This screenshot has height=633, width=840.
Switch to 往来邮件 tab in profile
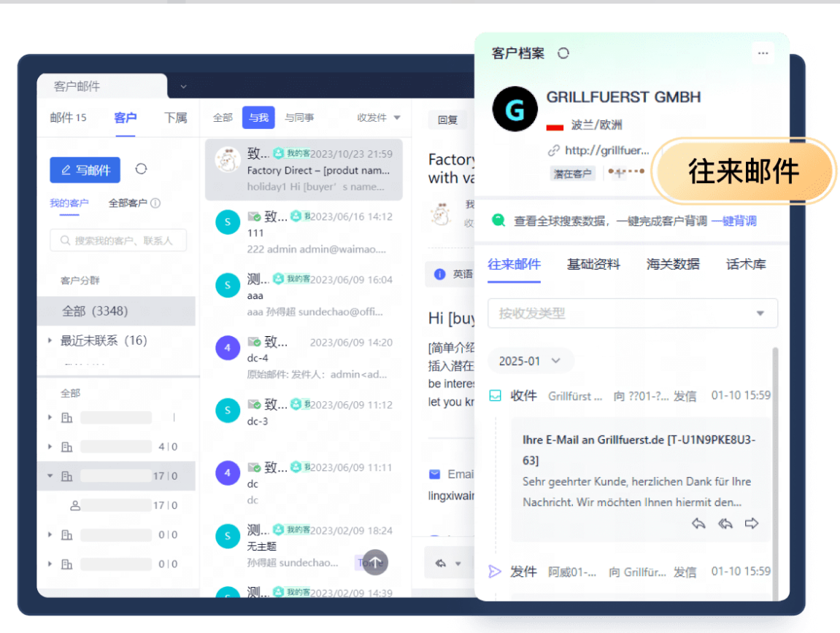514,264
